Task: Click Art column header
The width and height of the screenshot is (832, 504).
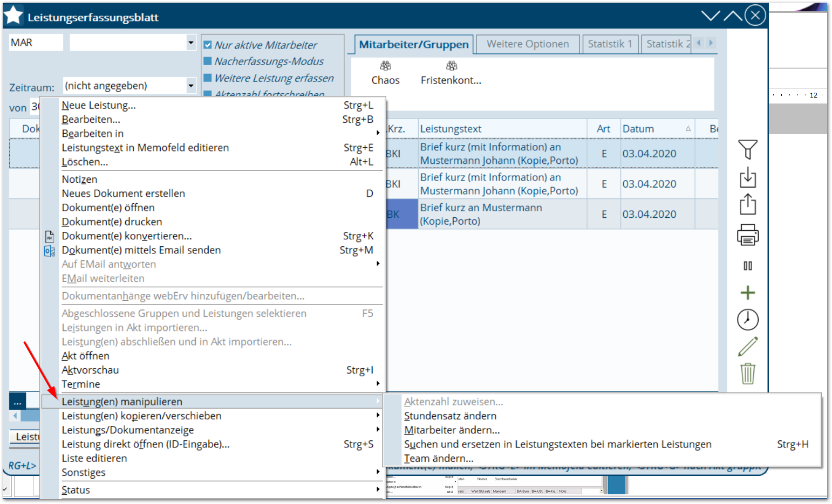Action: [604, 129]
